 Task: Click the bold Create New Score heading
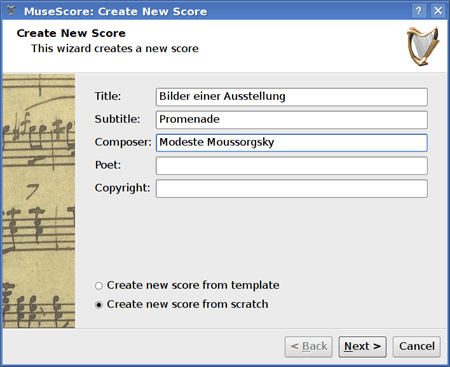pos(71,33)
